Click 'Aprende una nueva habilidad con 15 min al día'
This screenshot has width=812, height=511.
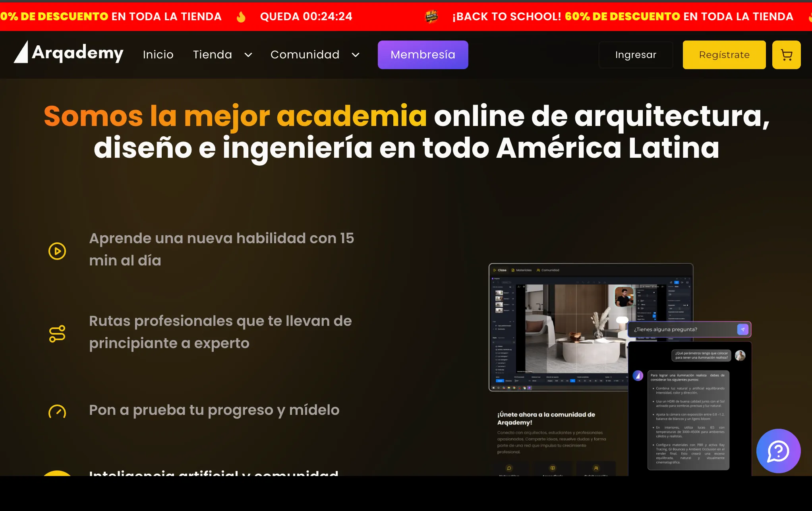pyautogui.click(x=222, y=249)
